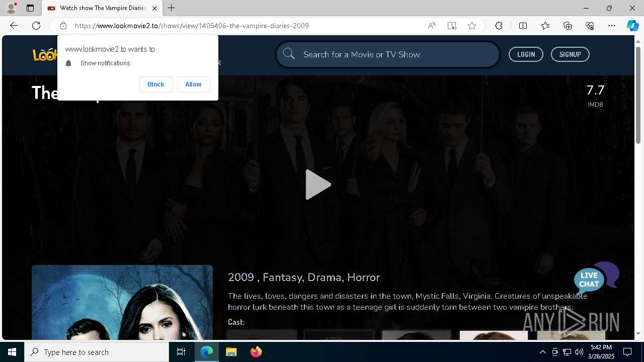Click the search magnifier icon
The width and height of the screenshot is (644, 362).
pos(289,54)
